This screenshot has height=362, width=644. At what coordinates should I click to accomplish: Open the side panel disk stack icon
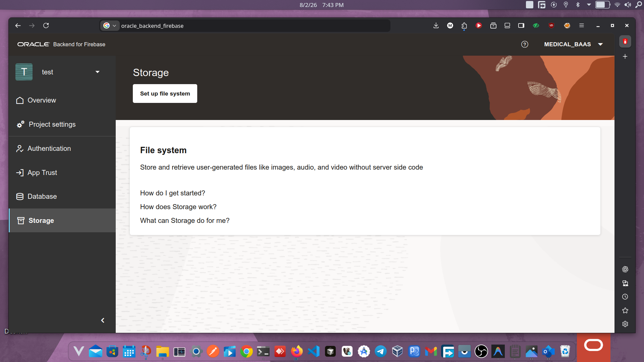pos(625,283)
